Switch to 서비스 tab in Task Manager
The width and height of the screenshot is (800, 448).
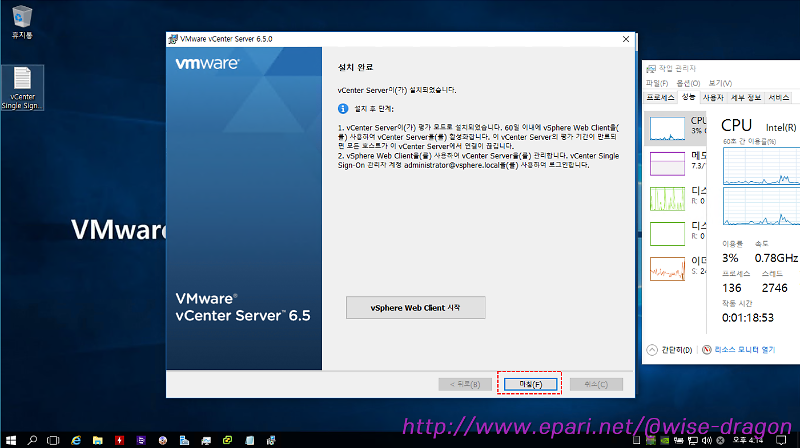pos(779,97)
